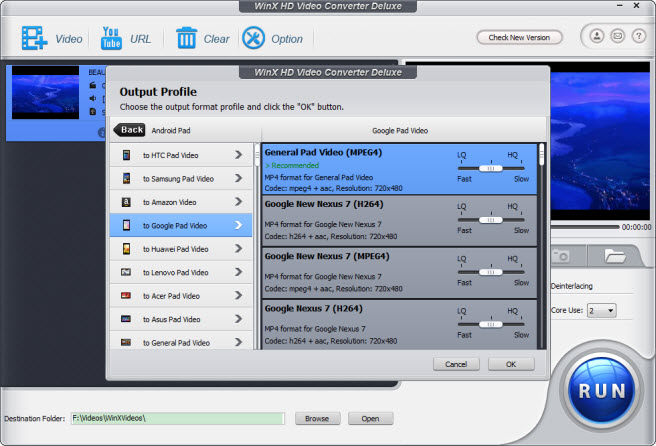This screenshot has height=446, width=656.
Task: Open YouTube URL downloader icon
Action: 111,38
